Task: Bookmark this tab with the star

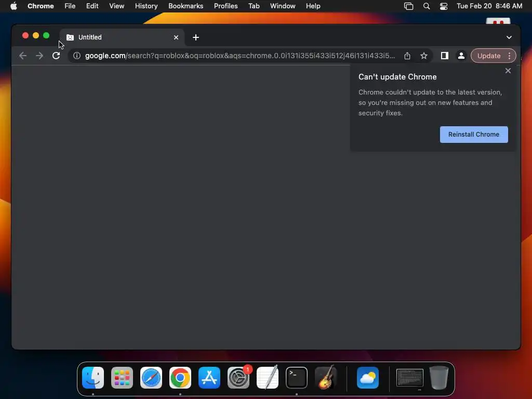Action: [x=424, y=56]
